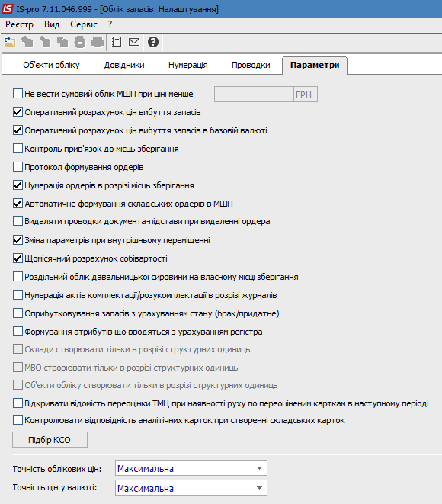Click the first greyed document toolbar icon
Viewport: 442px width, 504px height.
[x=27, y=42]
